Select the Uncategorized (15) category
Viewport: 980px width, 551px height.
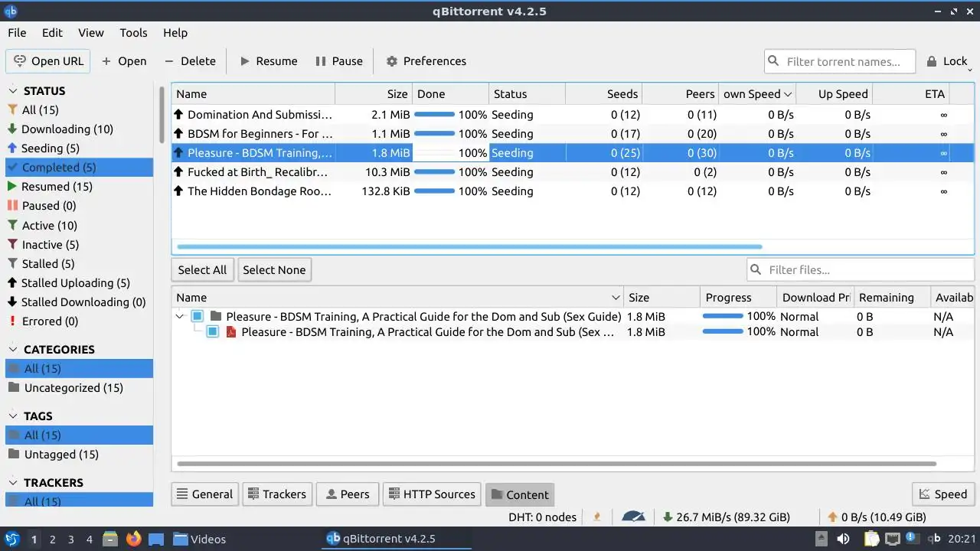click(x=79, y=388)
